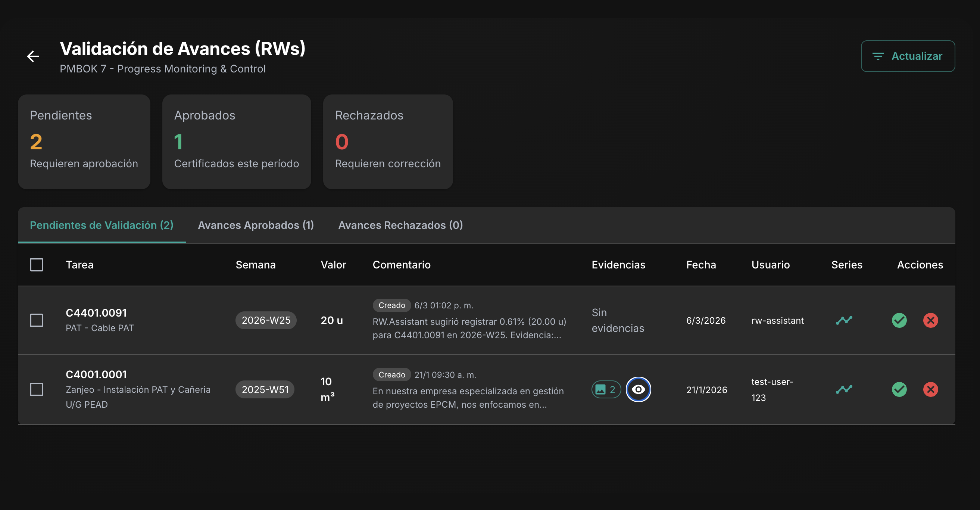980x510 pixels.
Task: Select the header checkbox to select all rows
Action: tap(37, 264)
